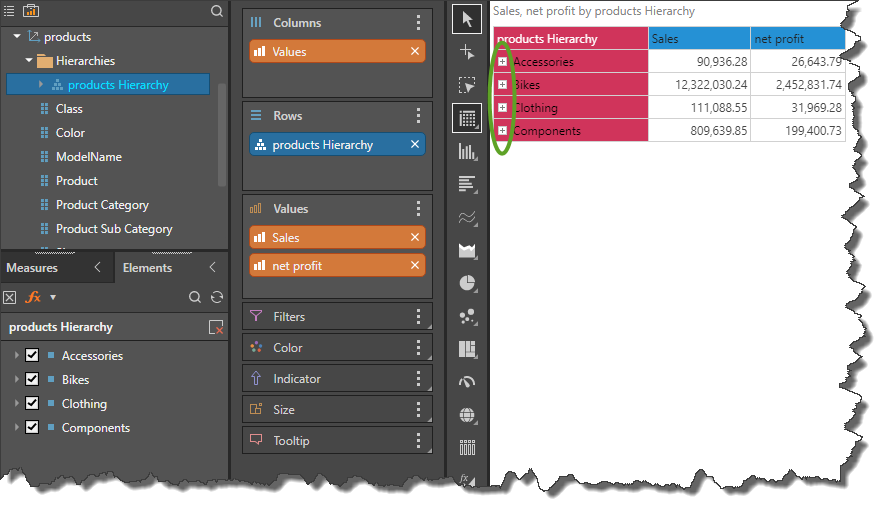
Task: Click the treemap visualization icon
Action: point(467,349)
